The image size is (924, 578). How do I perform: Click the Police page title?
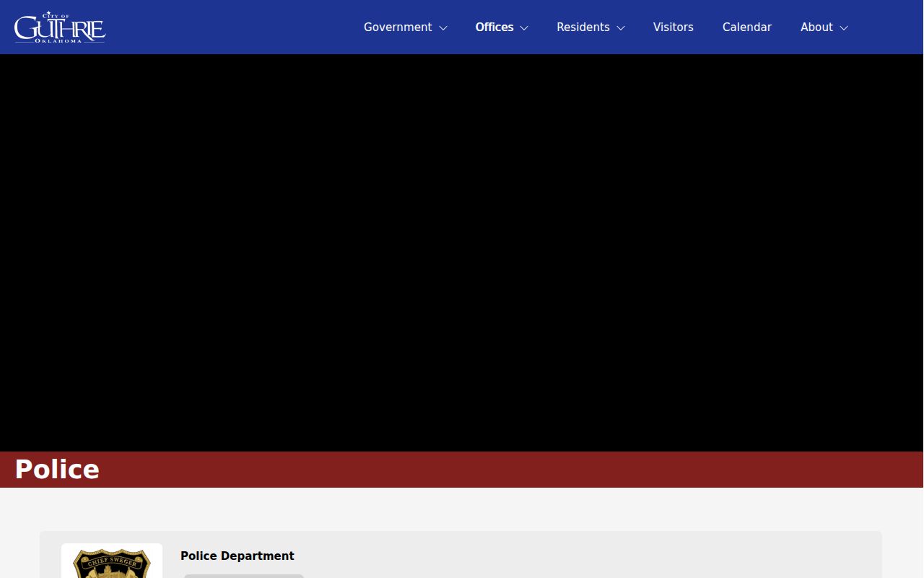[57, 470]
